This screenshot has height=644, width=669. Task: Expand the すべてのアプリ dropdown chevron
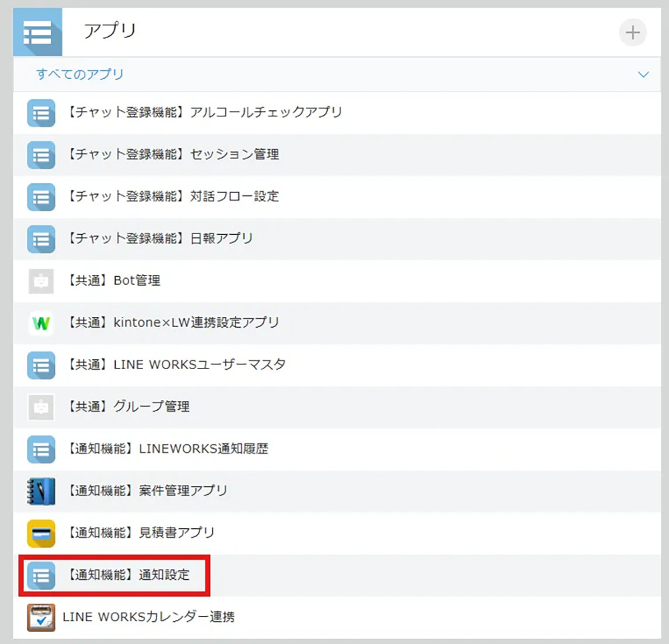click(x=643, y=75)
